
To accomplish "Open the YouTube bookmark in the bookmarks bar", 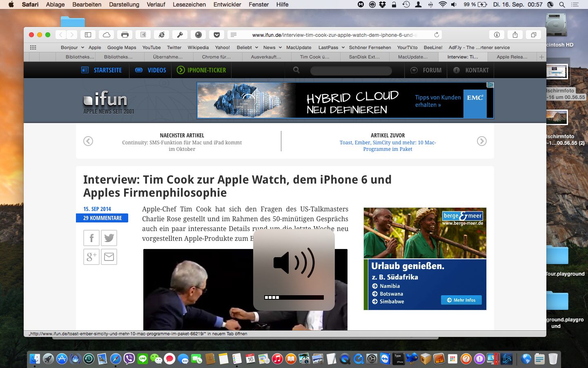I will coord(151,47).
